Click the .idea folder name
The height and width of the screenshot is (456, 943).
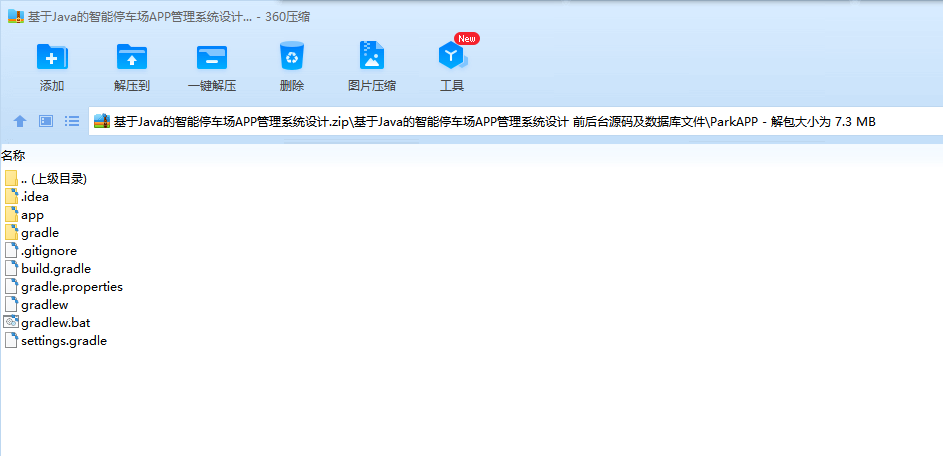35,197
